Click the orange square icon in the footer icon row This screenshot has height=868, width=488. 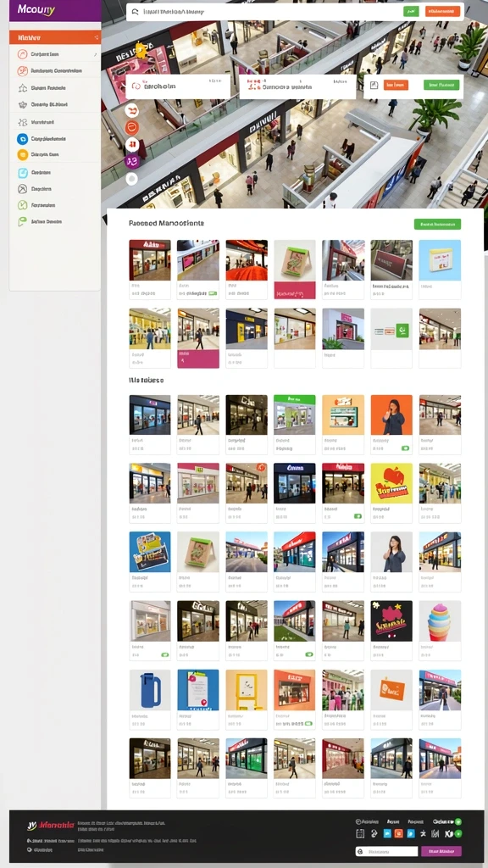(398, 834)
